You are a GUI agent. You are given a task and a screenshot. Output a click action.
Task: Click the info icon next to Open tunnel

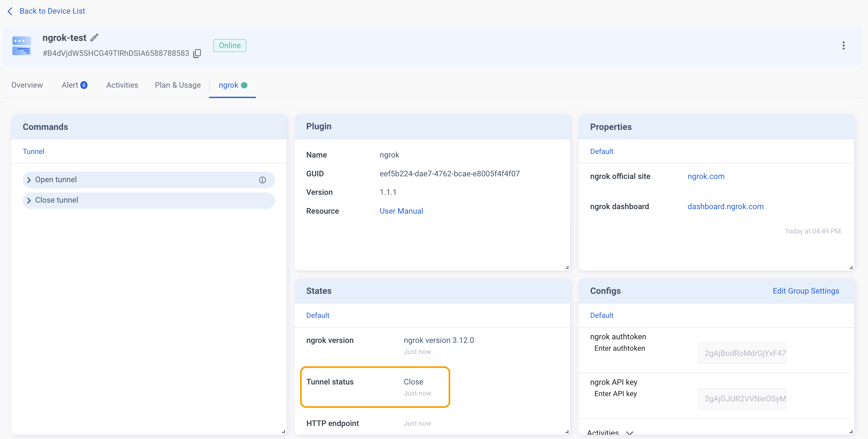[262, 180]
